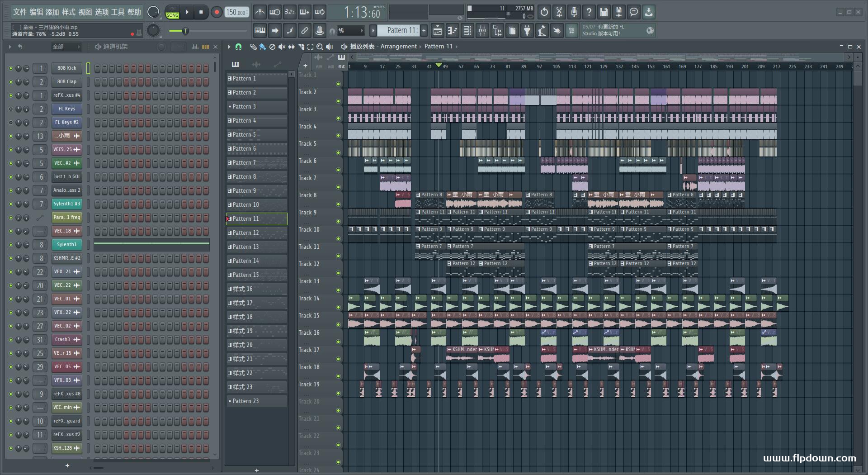This screenshot has height=475, width=868.
Task: Open channel rack graph editor icon
Action: 195,47
